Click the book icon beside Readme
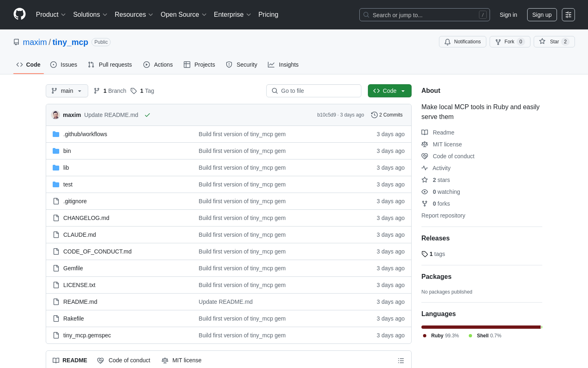Viewport: 588px width, 368px height. pyautogui.click(x=425, y=132)
